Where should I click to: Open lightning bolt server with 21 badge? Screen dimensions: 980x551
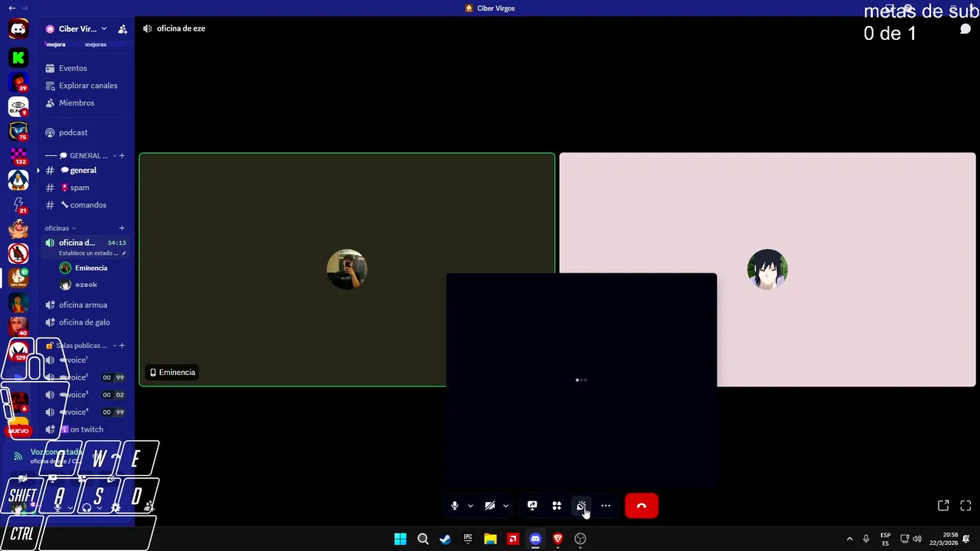coord(18,204)
